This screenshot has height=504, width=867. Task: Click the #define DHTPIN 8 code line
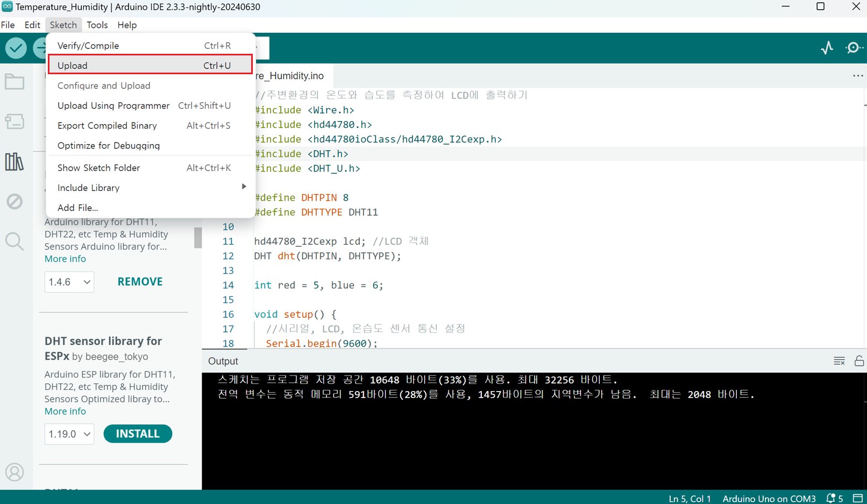pyautogui.click(x=301, y=197)
